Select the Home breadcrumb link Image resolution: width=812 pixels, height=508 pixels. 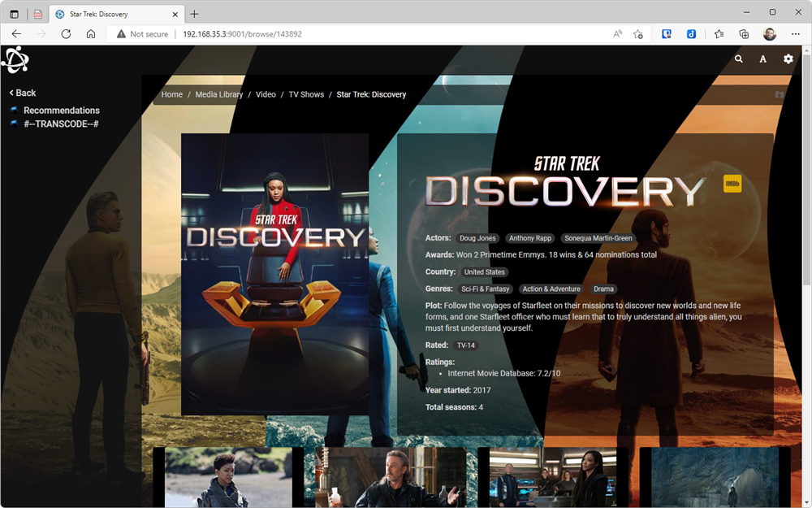171,95
